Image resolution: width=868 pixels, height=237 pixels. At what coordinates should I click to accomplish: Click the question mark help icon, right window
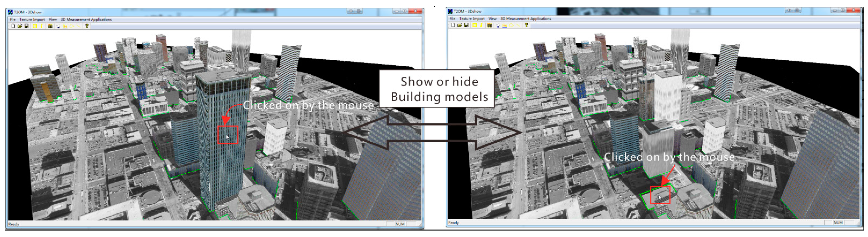click(527, 25)
